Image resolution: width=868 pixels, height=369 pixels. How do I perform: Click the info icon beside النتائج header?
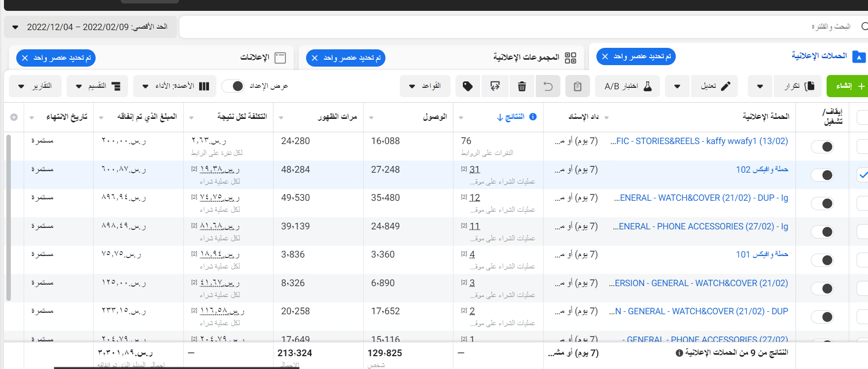pos(533,117)
